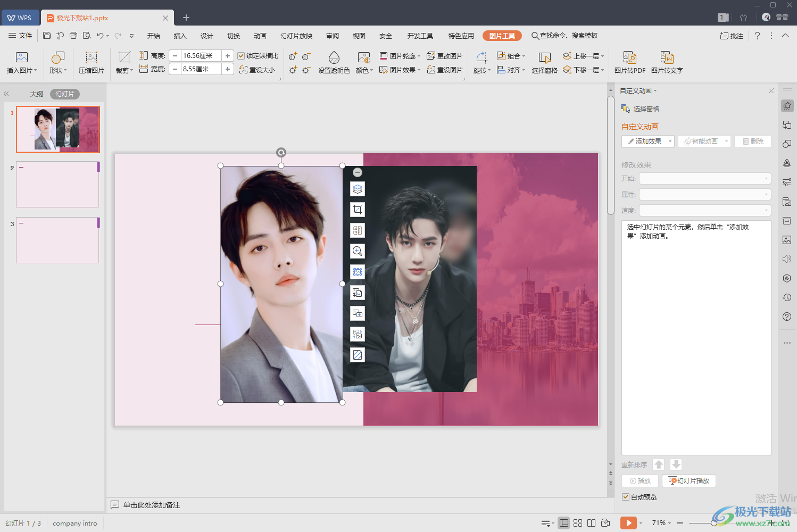
Task: Switch to Slides pane tab
Action: click(x=65, y=94)
